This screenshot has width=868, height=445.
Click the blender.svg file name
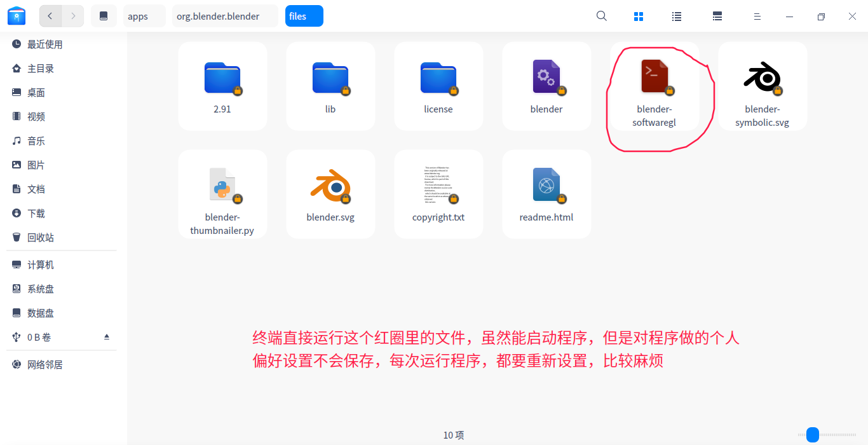[330, 217]
